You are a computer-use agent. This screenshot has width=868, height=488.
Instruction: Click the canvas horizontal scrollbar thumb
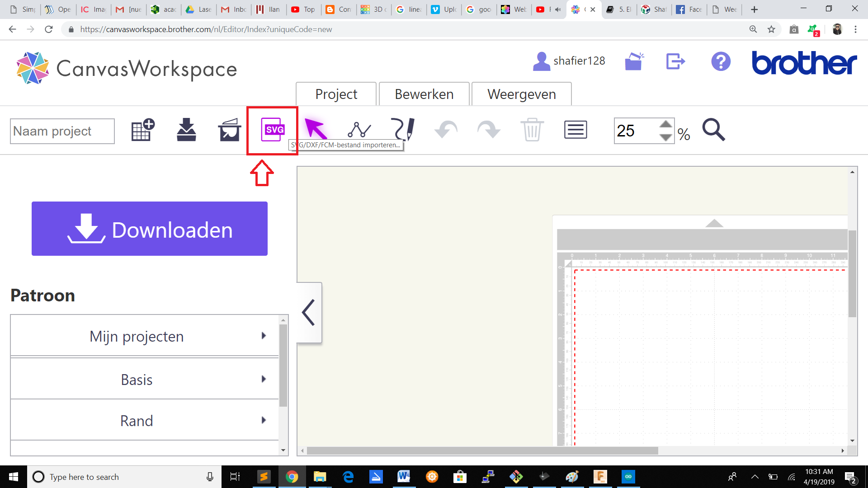tap(482, 450)
